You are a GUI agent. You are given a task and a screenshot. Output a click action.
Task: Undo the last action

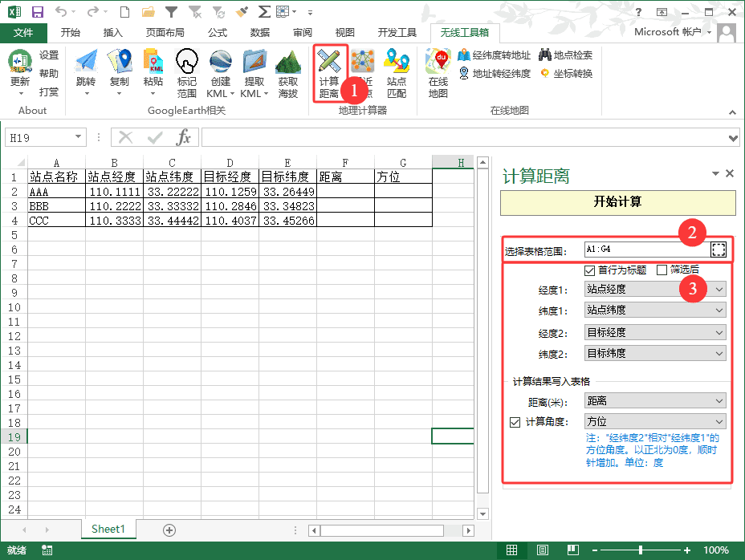tap(60, 11)
